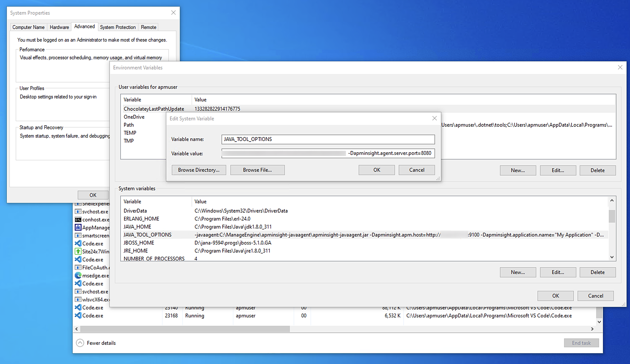630x364 pixels.
Task: Click the wlsvcX64 process icon
Action: (78, 300)
